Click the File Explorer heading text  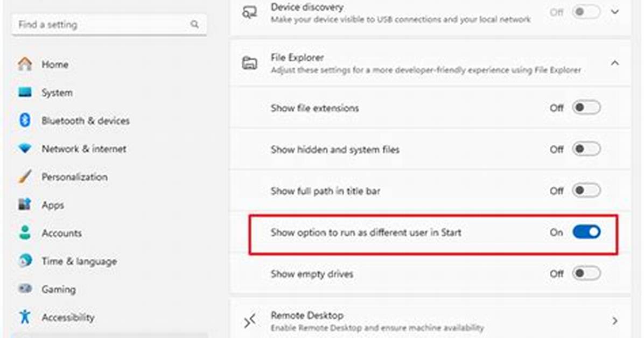point(297,58)
